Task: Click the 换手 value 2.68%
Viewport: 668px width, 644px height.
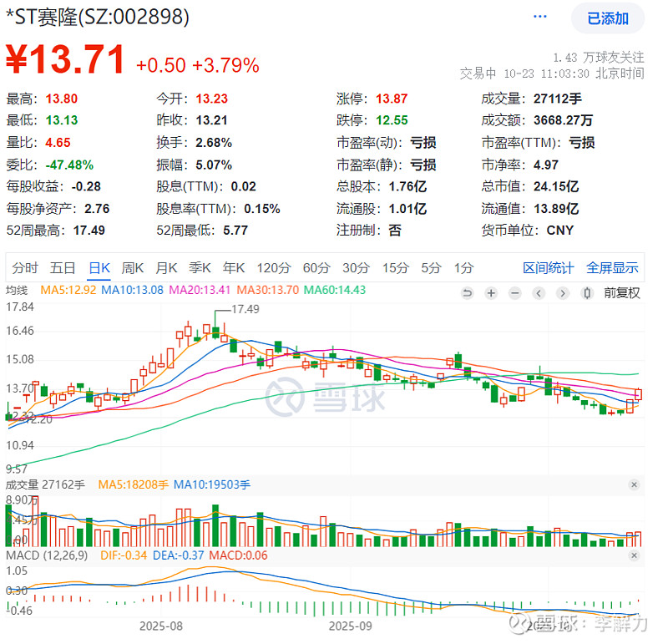Action: [214, 143]
